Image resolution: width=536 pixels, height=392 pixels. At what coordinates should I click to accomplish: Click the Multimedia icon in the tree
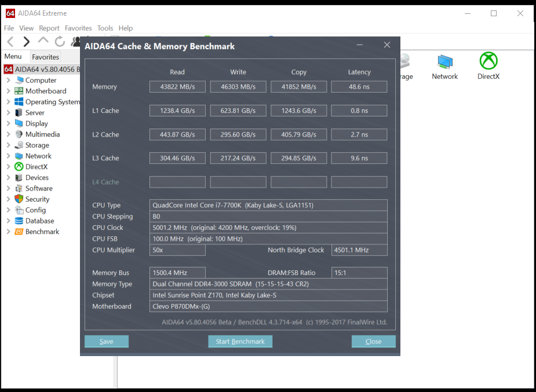pyautogui.click(x=19, y=134)
